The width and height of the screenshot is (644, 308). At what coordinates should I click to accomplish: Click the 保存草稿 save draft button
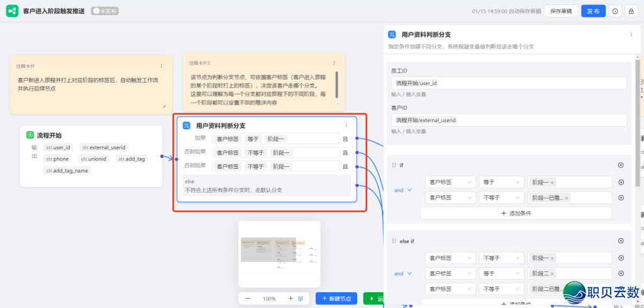click(x=560, y=11)
